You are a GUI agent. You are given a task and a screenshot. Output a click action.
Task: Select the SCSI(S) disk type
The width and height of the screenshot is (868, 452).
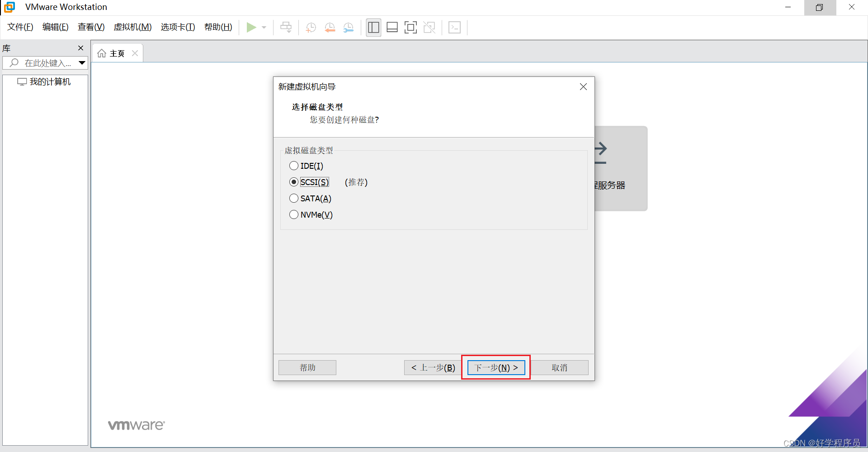[309, 182]
